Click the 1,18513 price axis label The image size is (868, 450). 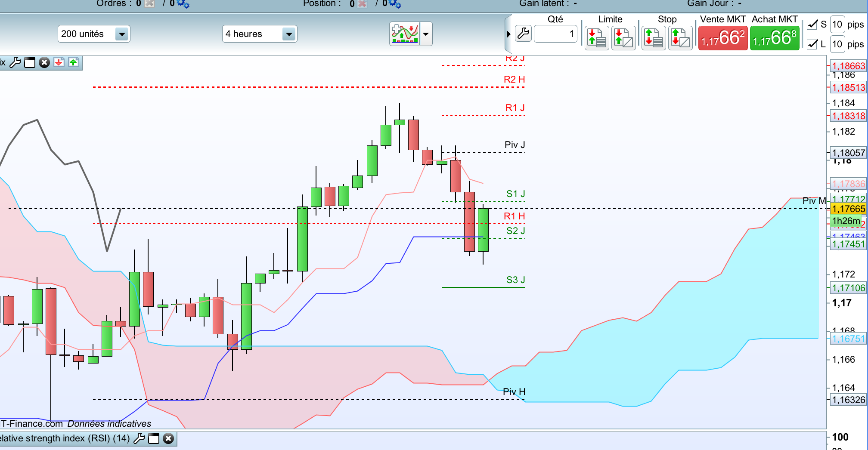tap(848, 87)
